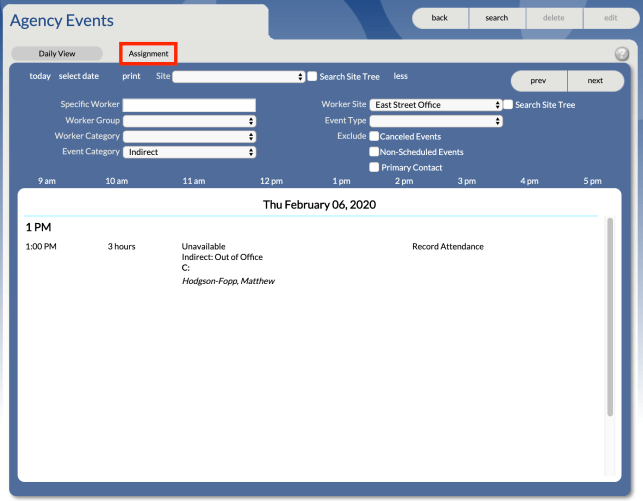Go to previous day with prev
This screenshot has width=643, height=501.
click(x=538, y=81)
